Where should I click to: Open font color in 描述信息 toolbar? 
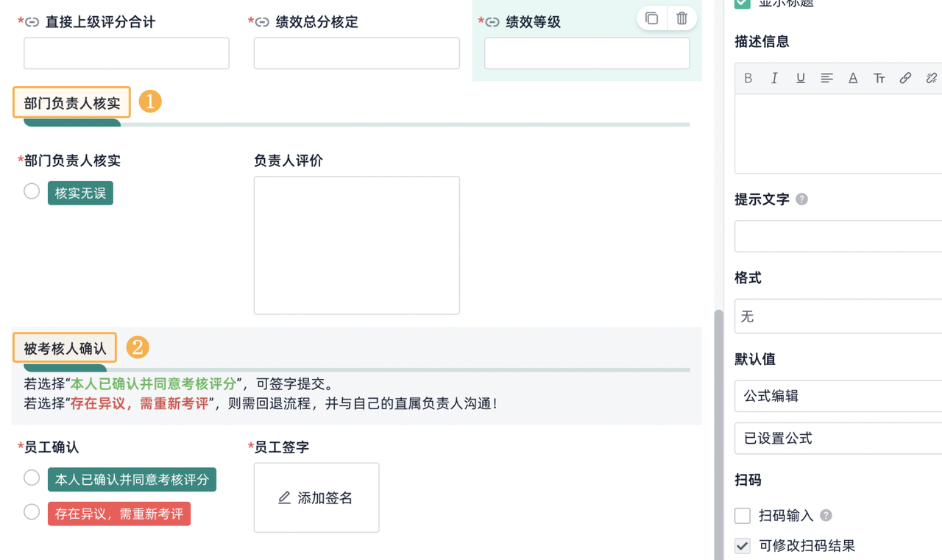click(853, 78)
